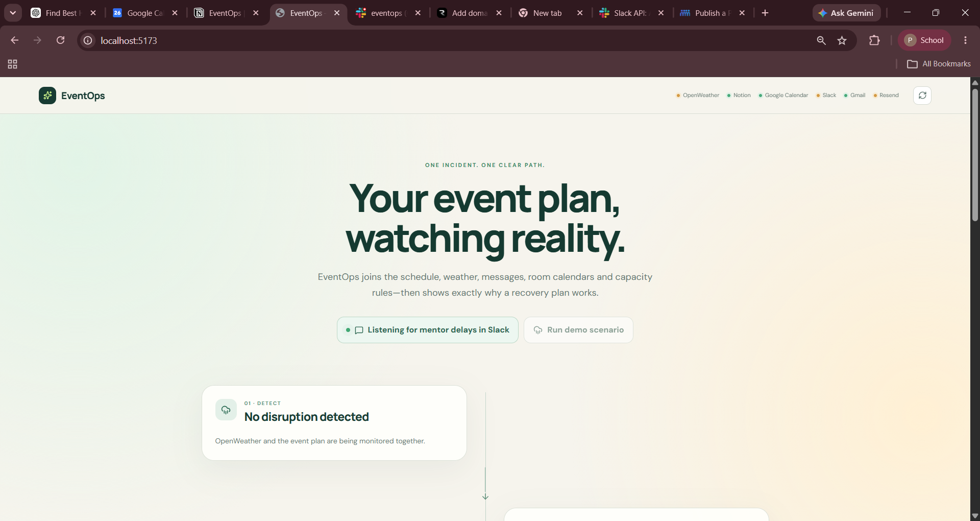This screenshot has width=980, height=521.
Task: Click the EventOps logo icon
Action: [x=47, y=96]
